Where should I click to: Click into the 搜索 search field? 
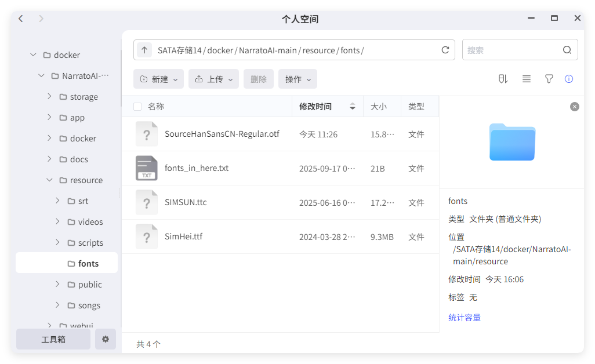click(510, 50)
